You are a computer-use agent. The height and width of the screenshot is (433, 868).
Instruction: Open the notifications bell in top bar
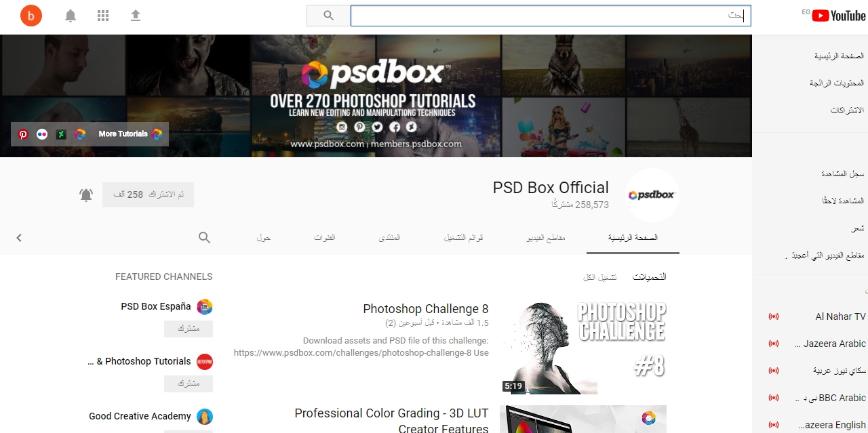(x=71, y=16)
